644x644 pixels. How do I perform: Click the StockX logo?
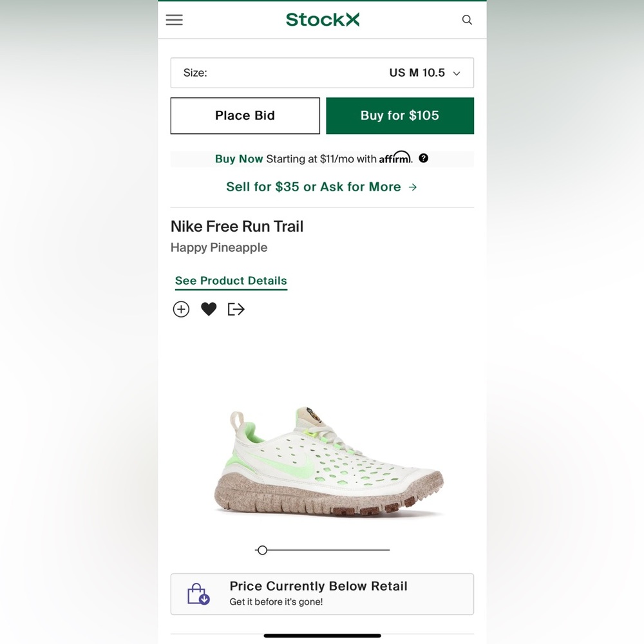[x=322, y=20]
